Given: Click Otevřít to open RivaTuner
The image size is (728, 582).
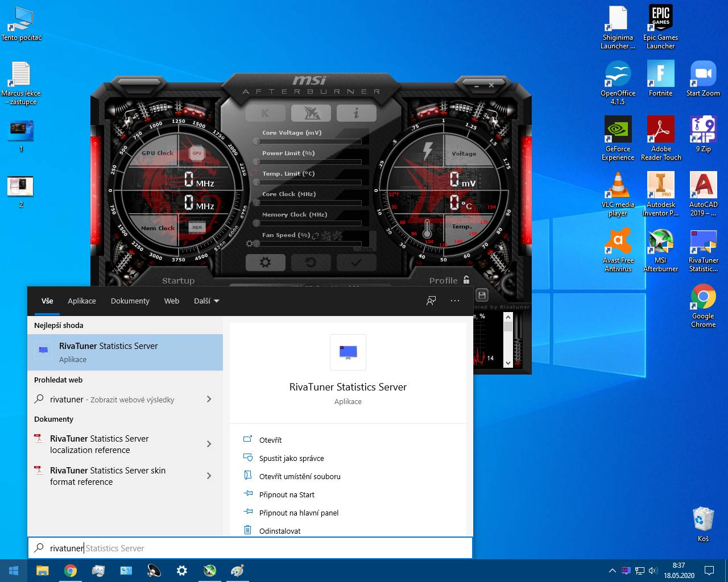Looking at the screenshot, I should pyautogui.click(x=270, y=440).
